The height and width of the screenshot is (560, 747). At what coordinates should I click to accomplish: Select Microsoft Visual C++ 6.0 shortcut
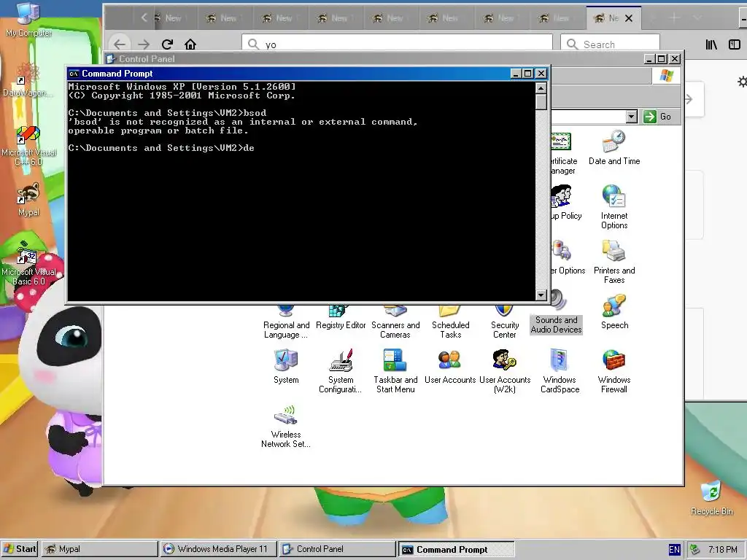pos(28,145)
